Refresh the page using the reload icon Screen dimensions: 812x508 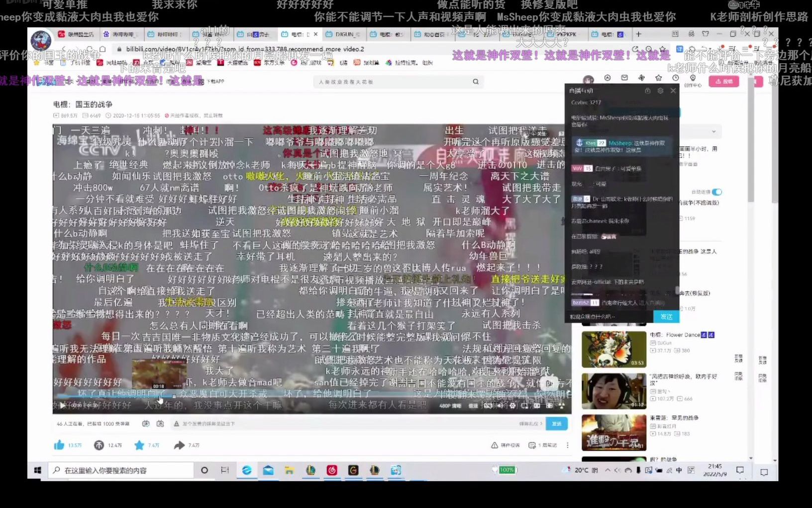click(x=90, y=49)
